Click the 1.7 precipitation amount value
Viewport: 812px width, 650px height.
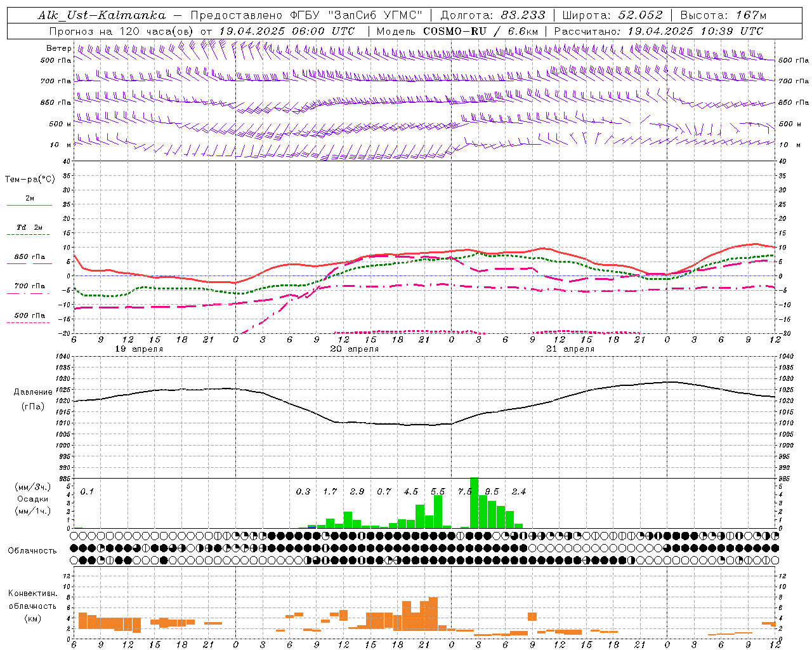pos(330,491)
